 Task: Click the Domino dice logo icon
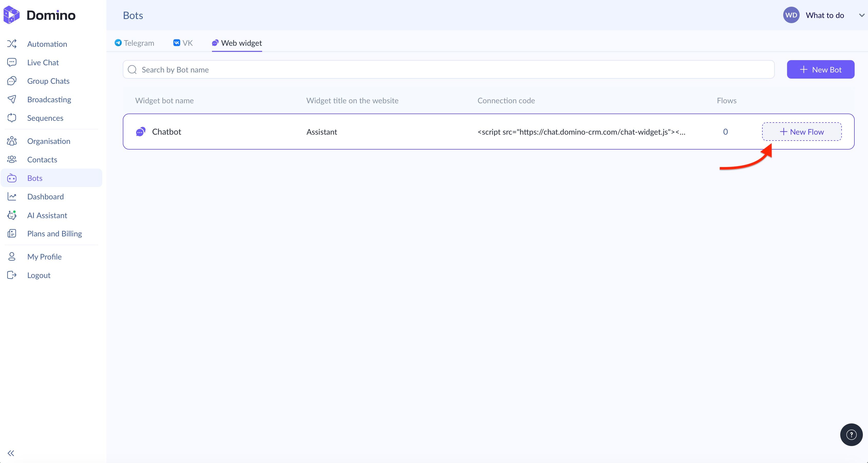(x=12, y=15)
